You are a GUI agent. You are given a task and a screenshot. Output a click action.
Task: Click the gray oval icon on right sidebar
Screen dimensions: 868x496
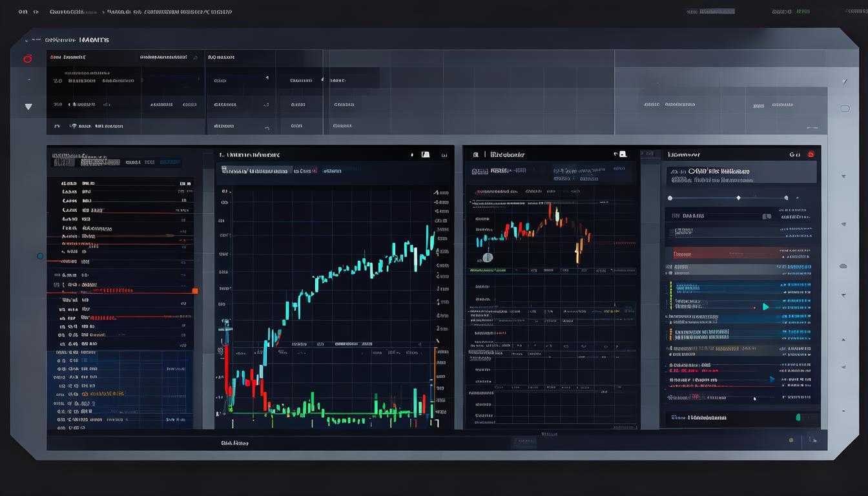pos(843,265)
